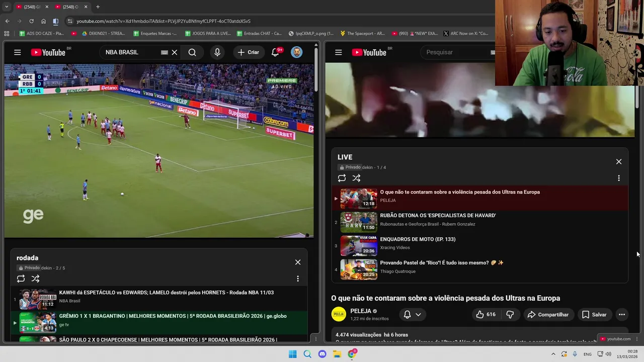644x362 pixels.
Task: Open File Explorer from the taskbar
Action: [x=337, y=354]
